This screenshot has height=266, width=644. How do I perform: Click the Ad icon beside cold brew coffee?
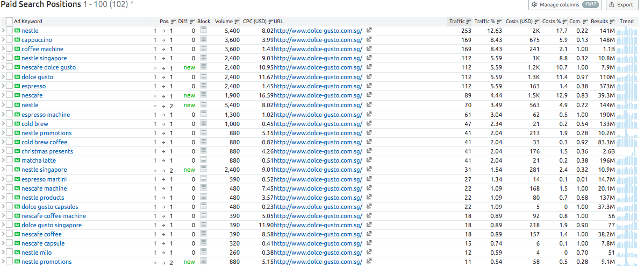click(x=17, y=142)
